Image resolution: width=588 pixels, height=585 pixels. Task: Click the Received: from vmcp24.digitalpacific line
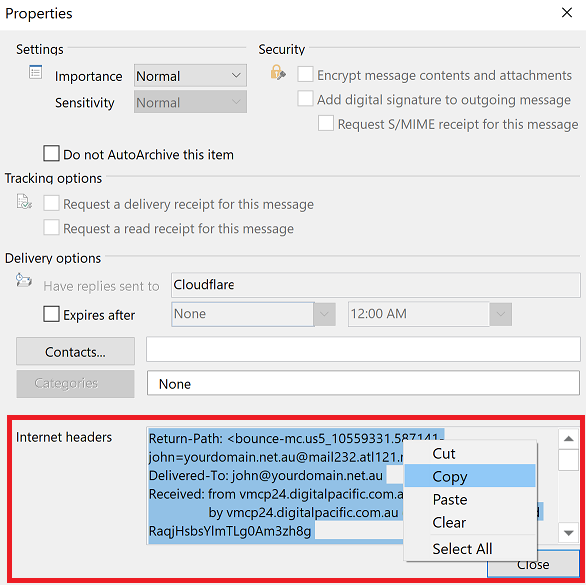point(276,494)
